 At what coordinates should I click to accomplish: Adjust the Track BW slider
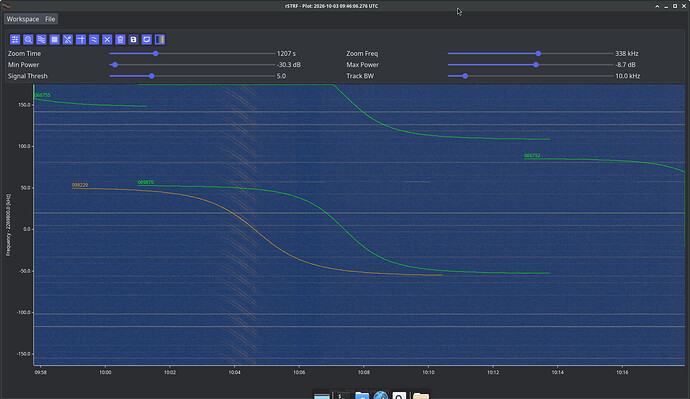(x=530, y=76)
